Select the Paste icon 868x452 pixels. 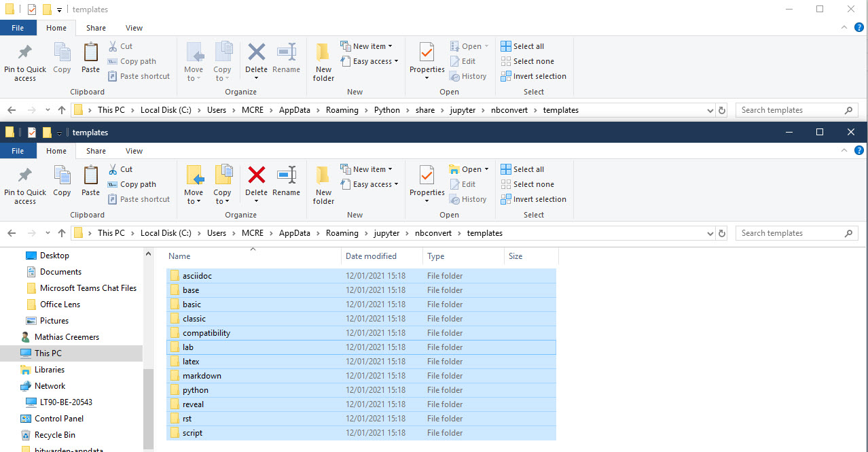pos(90,182)
